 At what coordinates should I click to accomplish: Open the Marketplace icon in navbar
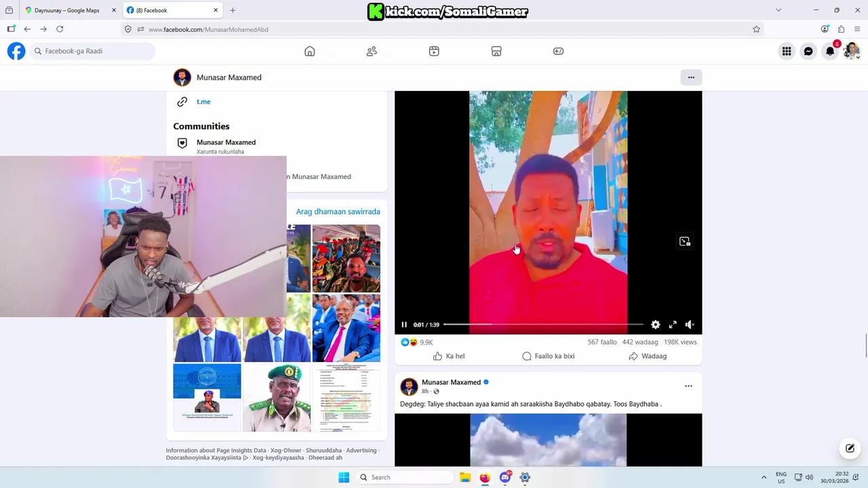point(496,51)
